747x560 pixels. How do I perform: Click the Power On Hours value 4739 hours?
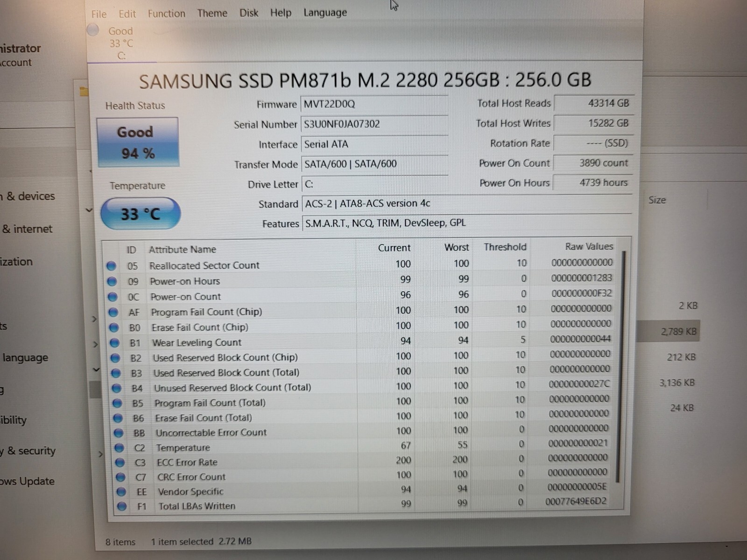(592, 182)
